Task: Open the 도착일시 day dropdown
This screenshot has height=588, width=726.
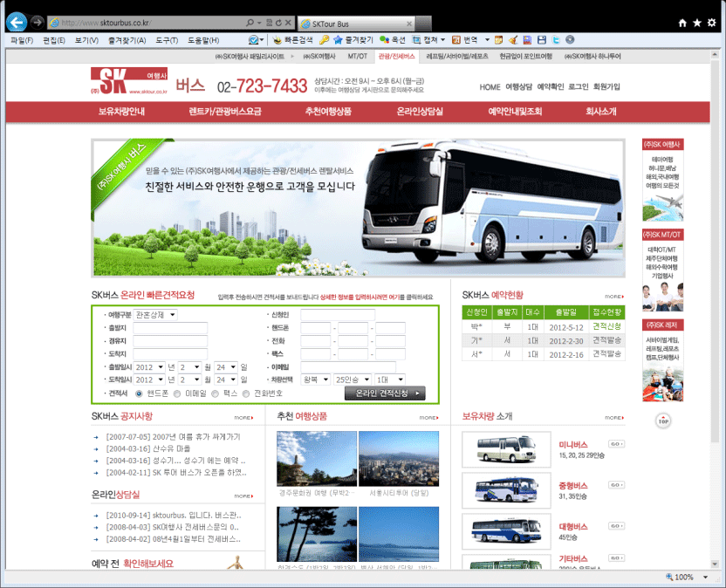Action: (226, 379)
